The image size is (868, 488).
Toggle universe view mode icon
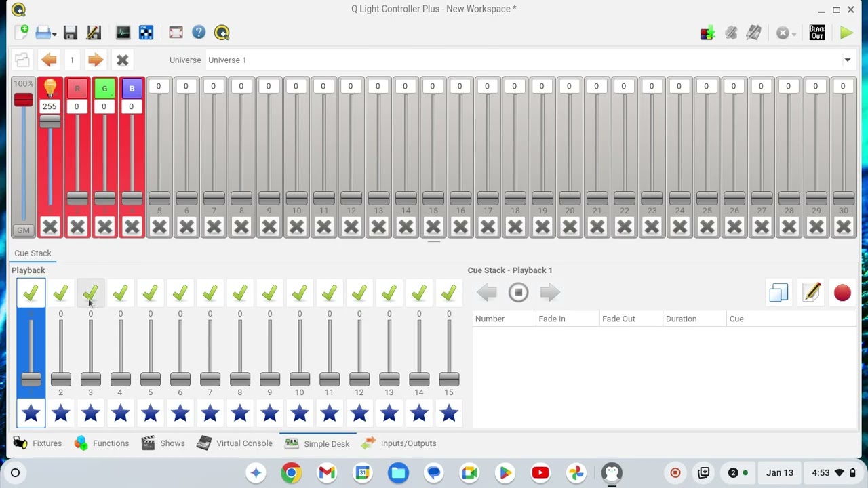point(22,60)
